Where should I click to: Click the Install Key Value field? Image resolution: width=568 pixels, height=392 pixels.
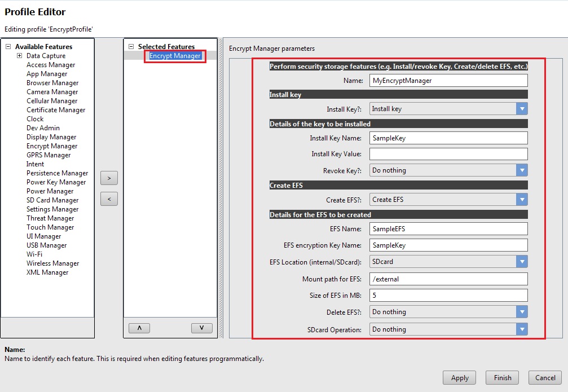point(448,154)
